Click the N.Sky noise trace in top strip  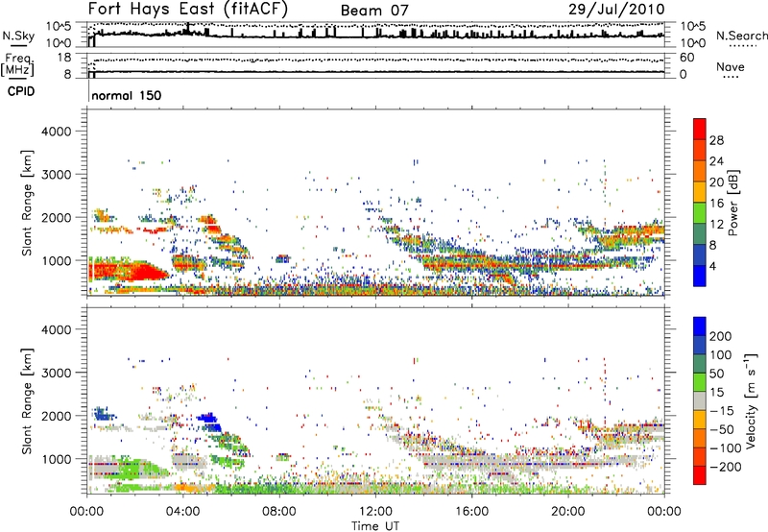[376, 35]
